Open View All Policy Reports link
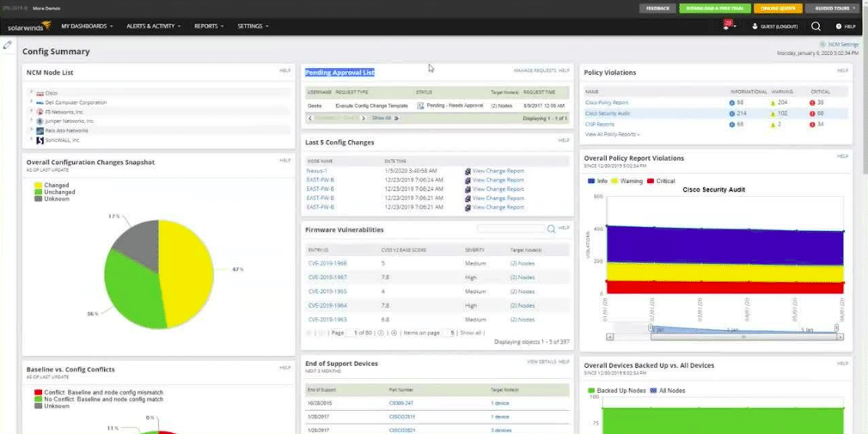 click(612, 135)
